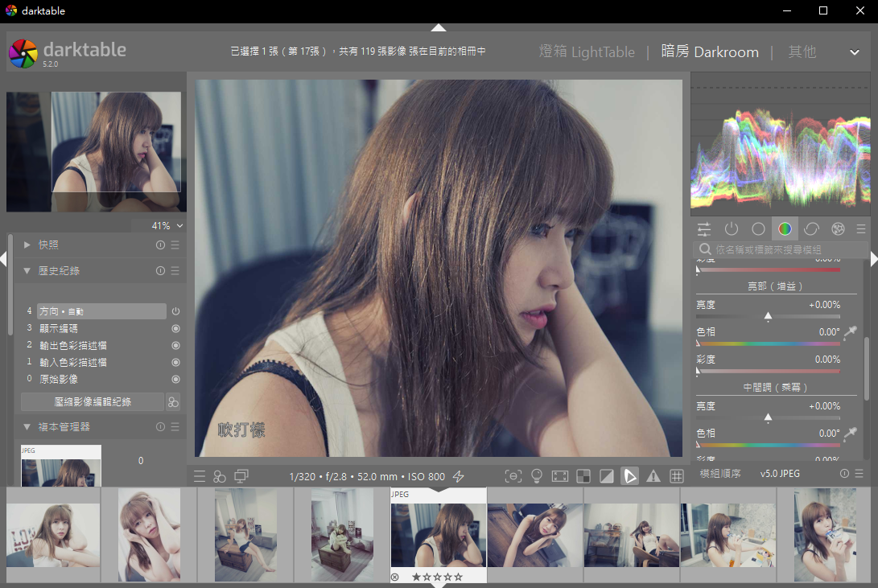878x588 pixels.
Task: Toggle high quality processing icon
Action: click(560, 476)
